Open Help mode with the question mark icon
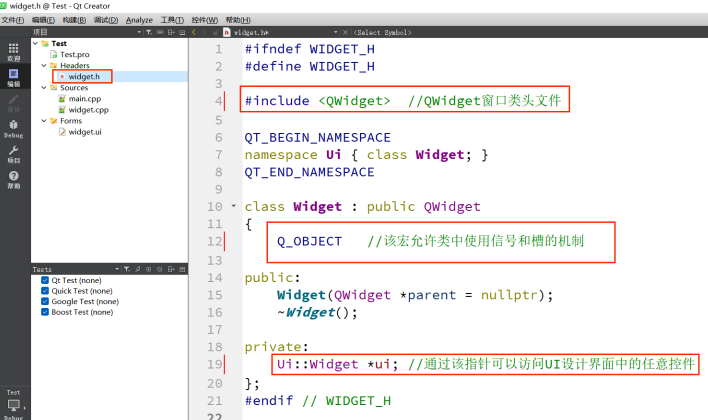The image size is (708, 420). [14, 179]
